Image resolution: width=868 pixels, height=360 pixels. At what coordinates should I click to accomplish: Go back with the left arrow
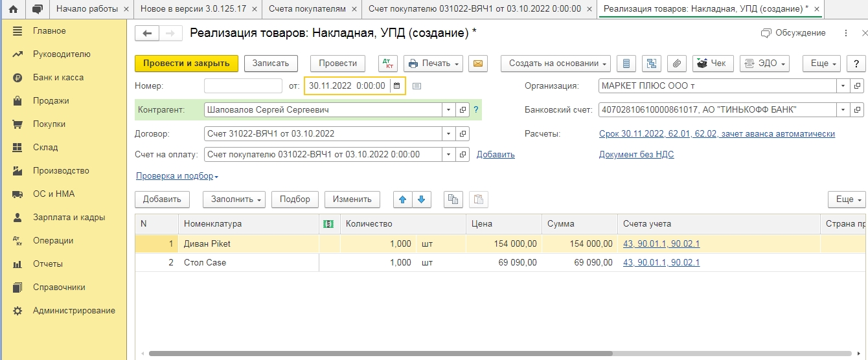[147, 34]
